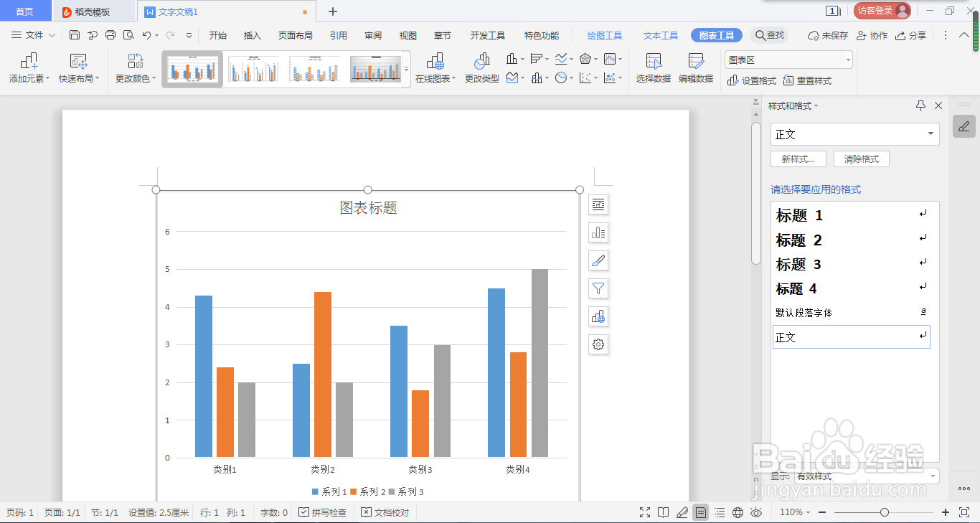980x523 pixels.
Task: Insert a pie chart
Action: [x=560, y=77]
